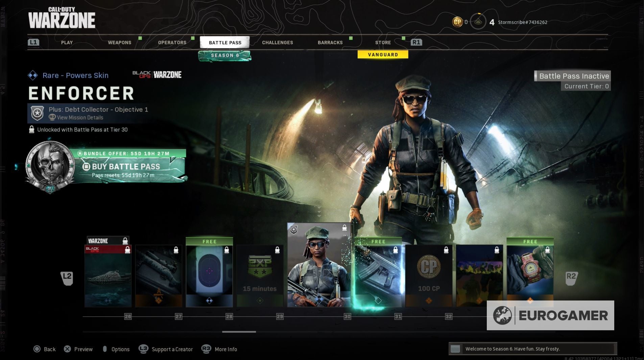The width and height of the screenshot is (644, 360).
Task: Click tier 32 marker on timeline
Action: pos(449,316)
